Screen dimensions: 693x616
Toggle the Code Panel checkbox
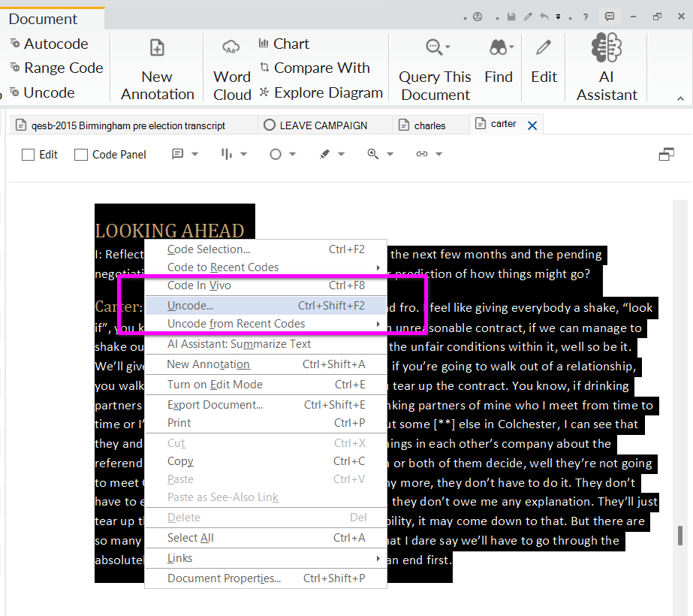tap(81, 155)
